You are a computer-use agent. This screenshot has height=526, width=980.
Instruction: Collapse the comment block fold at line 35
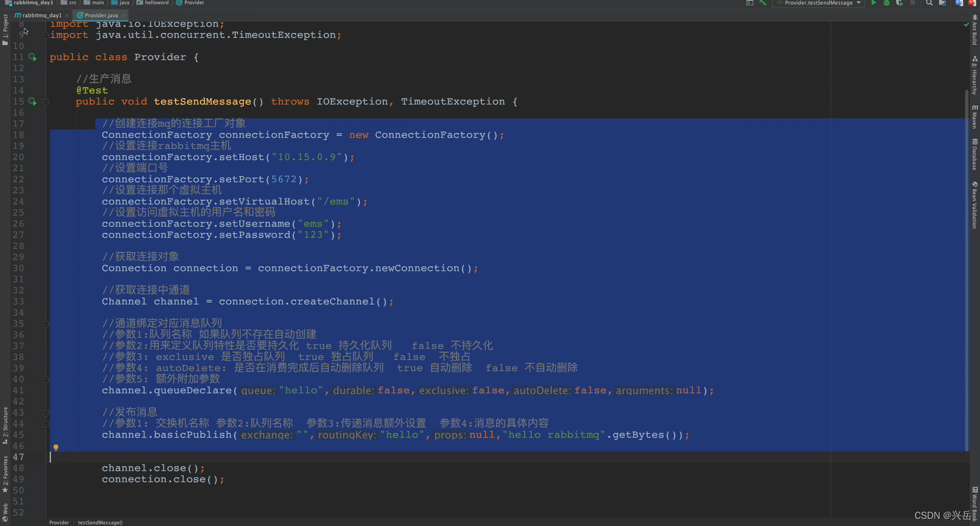tap(45, 324)
